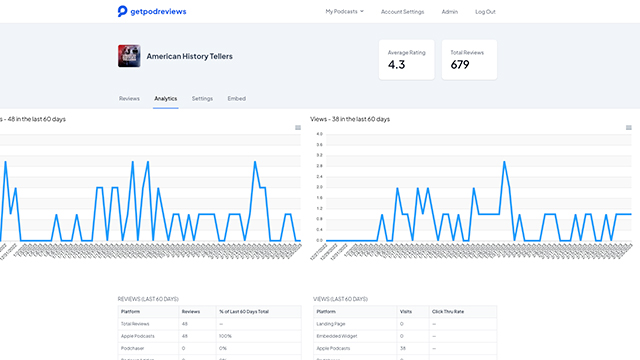The width and height of the screenshot is (640, 360).
Task: Open Account Settings
Action: 402,12
